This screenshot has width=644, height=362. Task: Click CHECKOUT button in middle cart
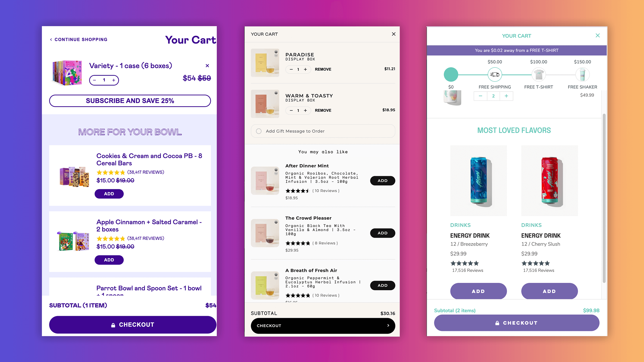click(x=322, y=326)
